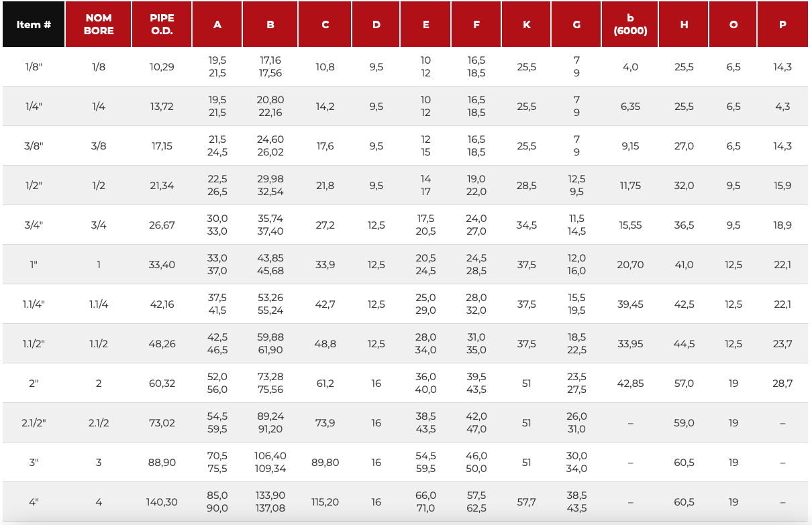
Task: Click the column A header
Action: coord(217,24)
